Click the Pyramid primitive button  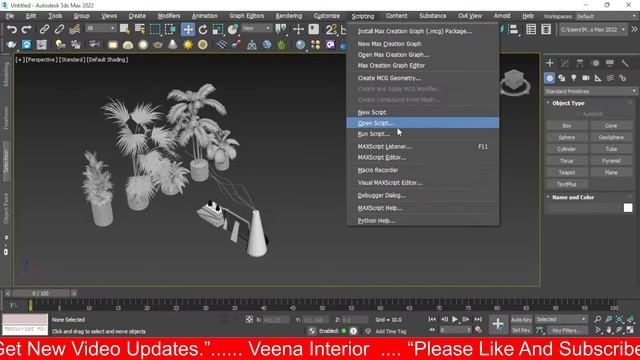(611, 161)
